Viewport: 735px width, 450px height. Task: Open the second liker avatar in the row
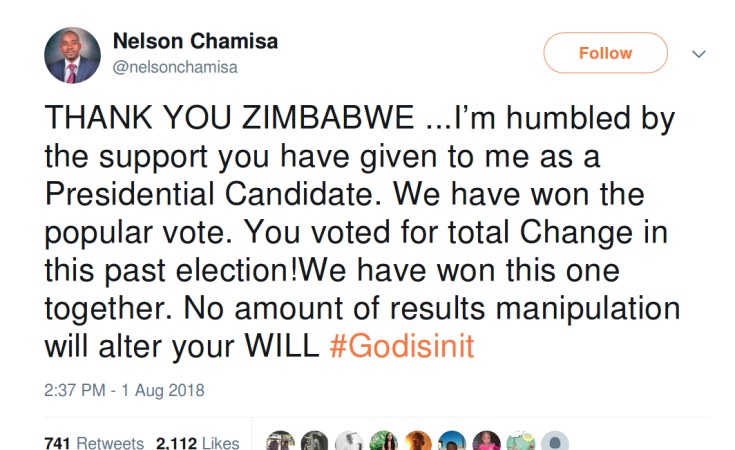click(x=315, y=442)
